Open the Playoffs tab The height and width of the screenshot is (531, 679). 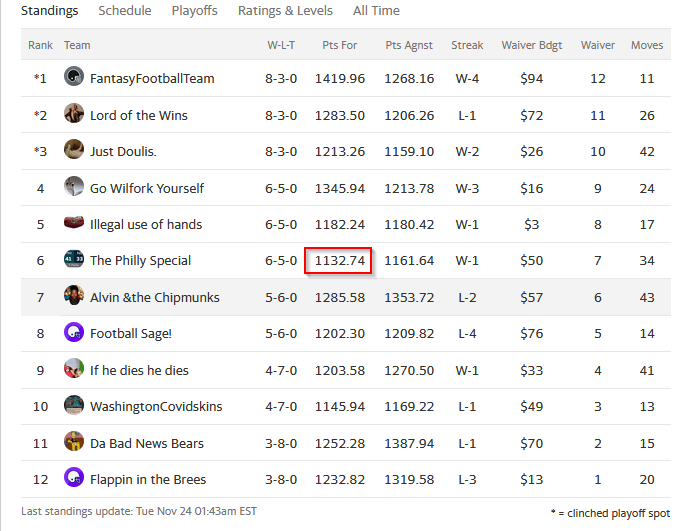(x=194, y=11)
